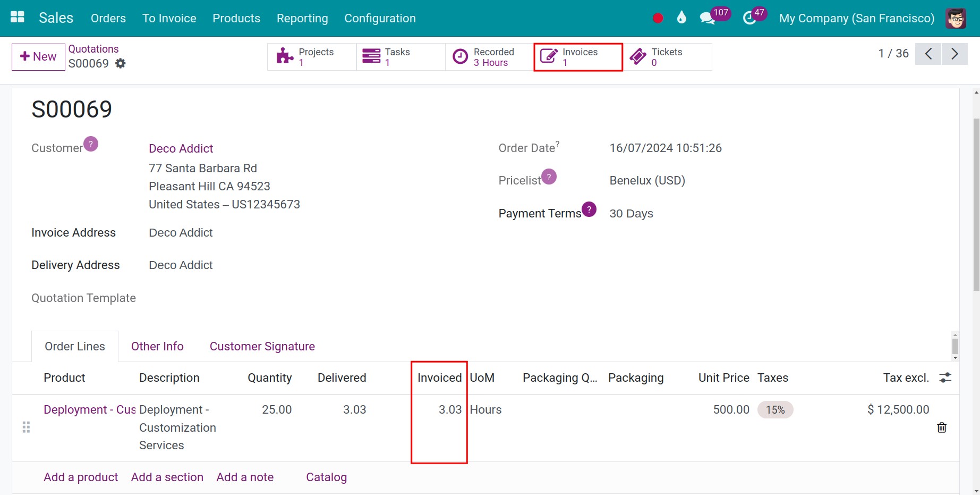Edit the Quantity value 25.00
980x495 pixels.
[x=277, y=409]
